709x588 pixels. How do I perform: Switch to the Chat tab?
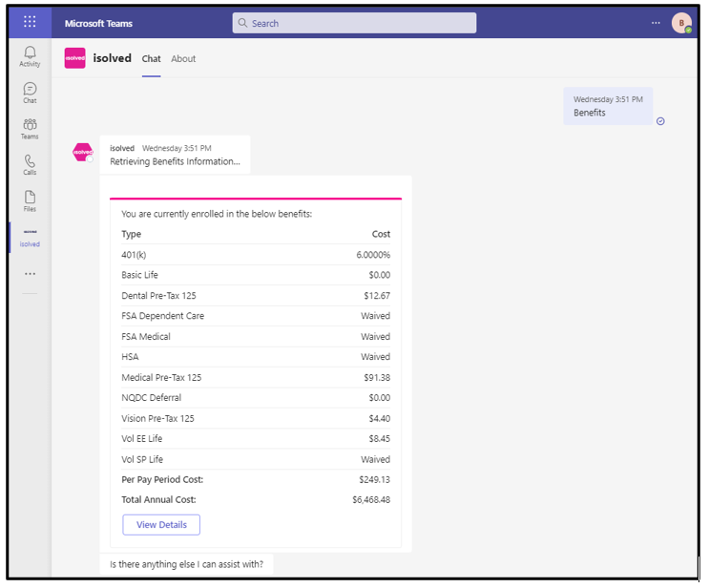point(151,59)
